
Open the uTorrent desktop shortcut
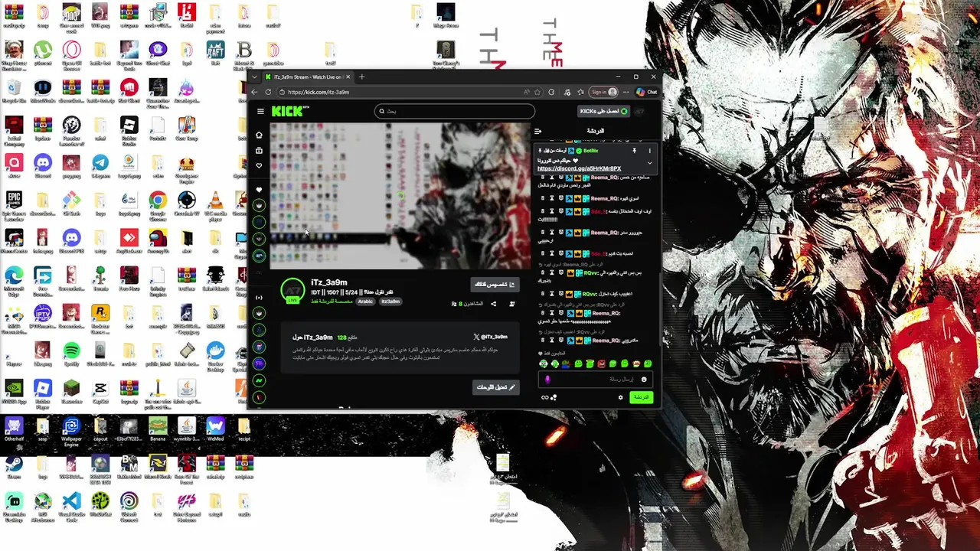point(43,52)
